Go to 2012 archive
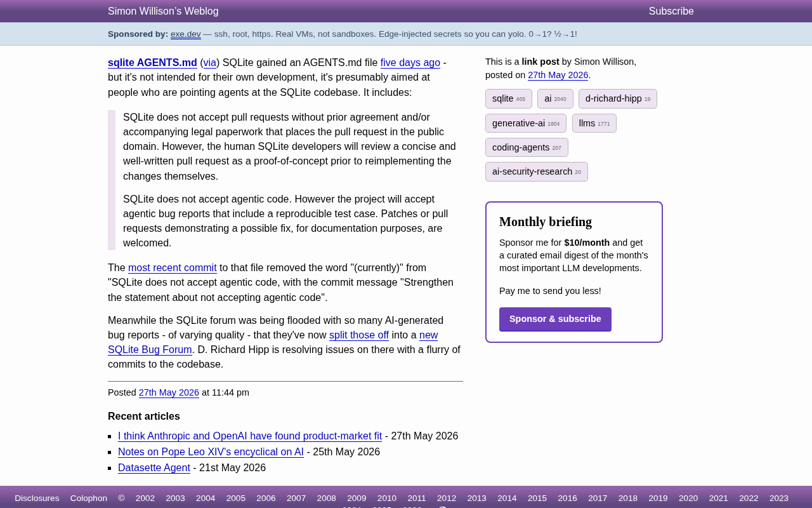Image resolution: width=812 pixels, height=508 pixels. pyautogui.click(x=447, y=498)
